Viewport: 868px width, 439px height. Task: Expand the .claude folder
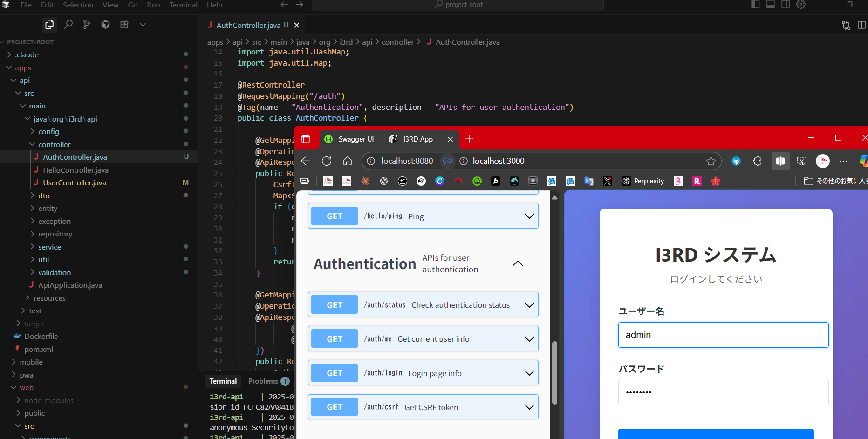(x=27, y=54)
